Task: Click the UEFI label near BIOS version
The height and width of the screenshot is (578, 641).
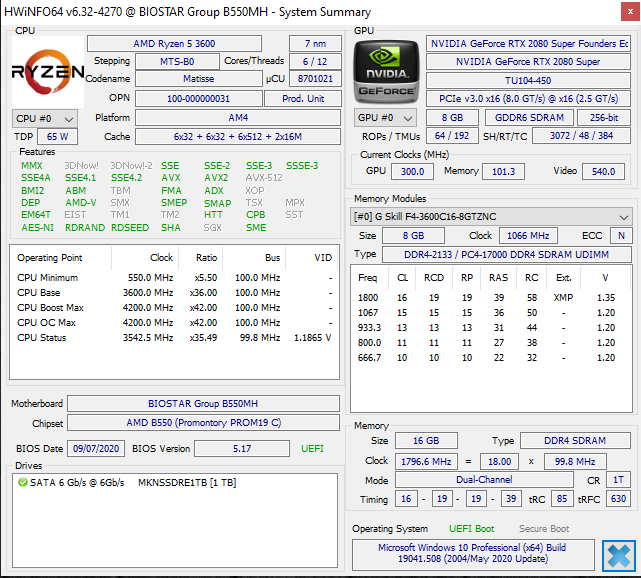Action: 312,449
